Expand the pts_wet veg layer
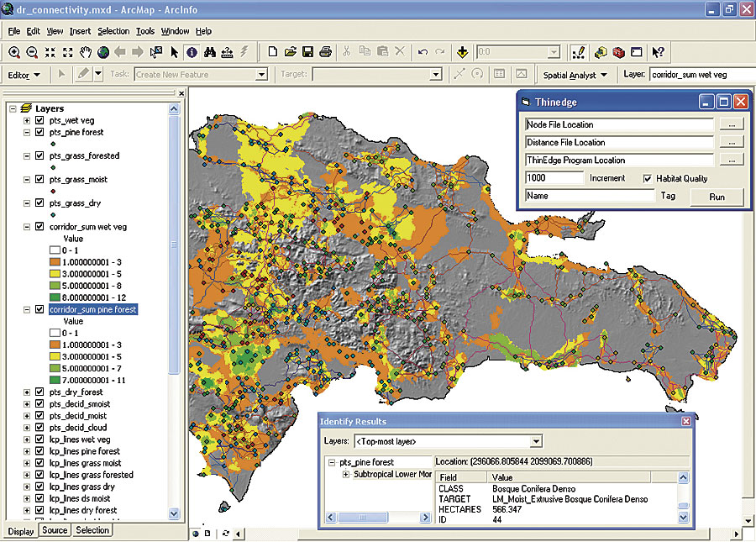The height and width of the screenshot is (542, 756). [27, 120]
